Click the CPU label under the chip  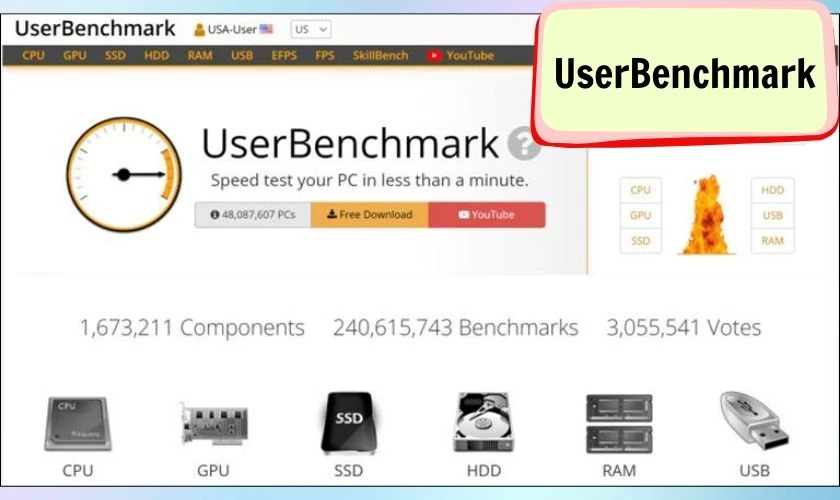coord(78,471)
